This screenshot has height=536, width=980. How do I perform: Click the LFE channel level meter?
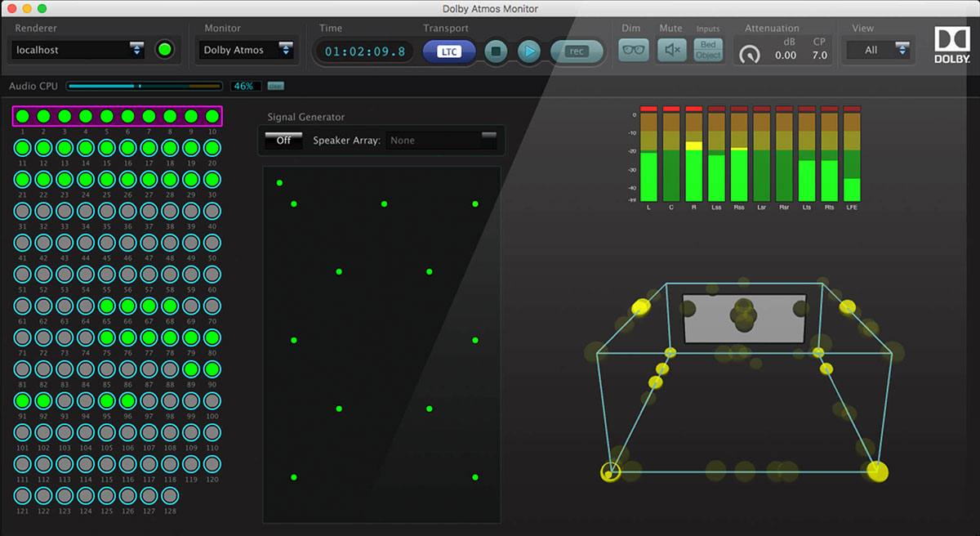(x=853, y=154)
